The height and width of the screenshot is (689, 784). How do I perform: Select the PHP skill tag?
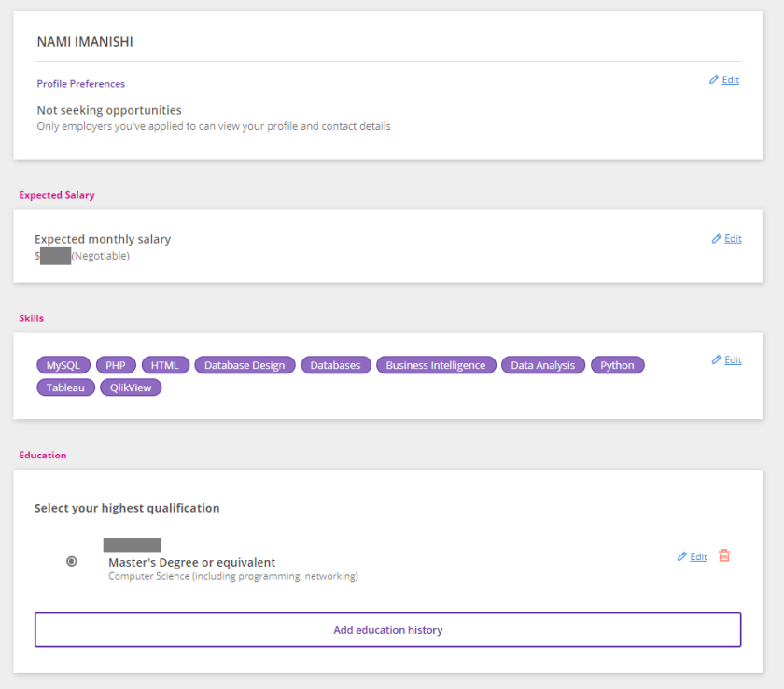point(116,365)
